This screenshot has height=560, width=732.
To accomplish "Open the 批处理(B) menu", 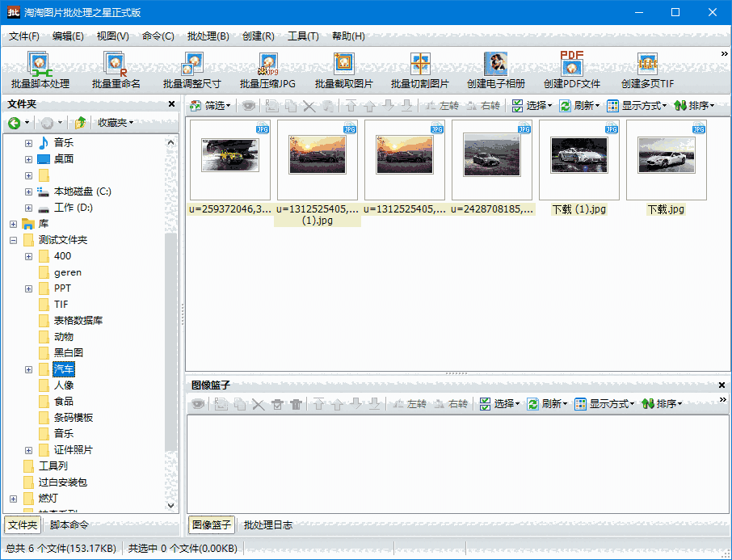I will point(208,36).
